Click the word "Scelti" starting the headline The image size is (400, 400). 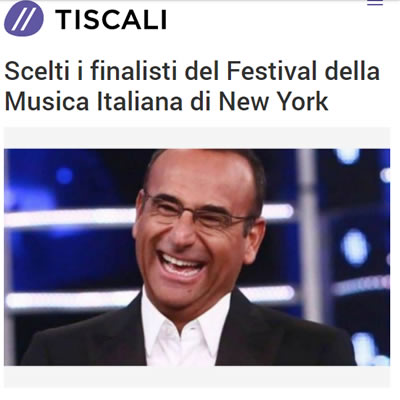point(37,71)
